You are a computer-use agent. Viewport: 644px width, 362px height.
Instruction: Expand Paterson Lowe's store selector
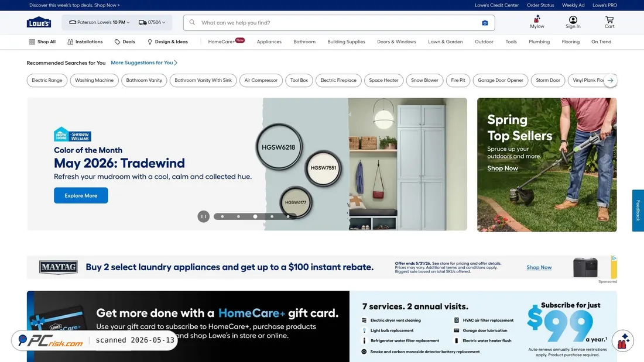click(100, 23)
